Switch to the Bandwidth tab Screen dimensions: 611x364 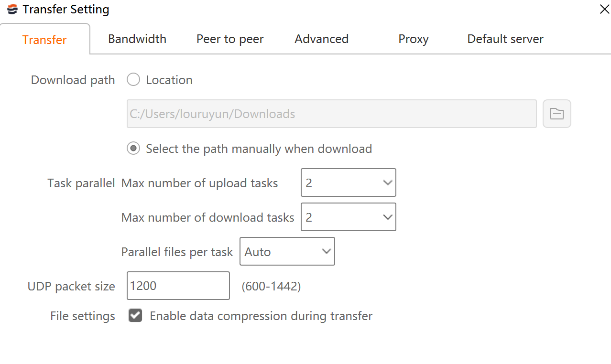(137, 39)
